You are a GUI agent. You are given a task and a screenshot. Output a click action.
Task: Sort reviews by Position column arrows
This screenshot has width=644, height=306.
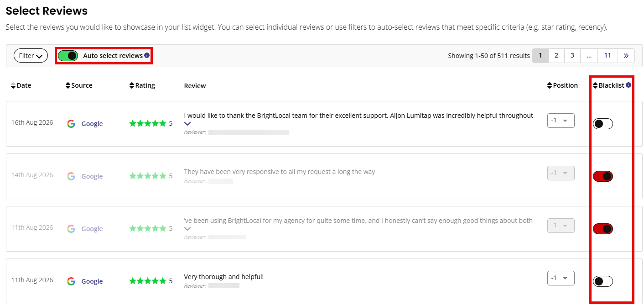pyautogui.click(x=550, y=85)
